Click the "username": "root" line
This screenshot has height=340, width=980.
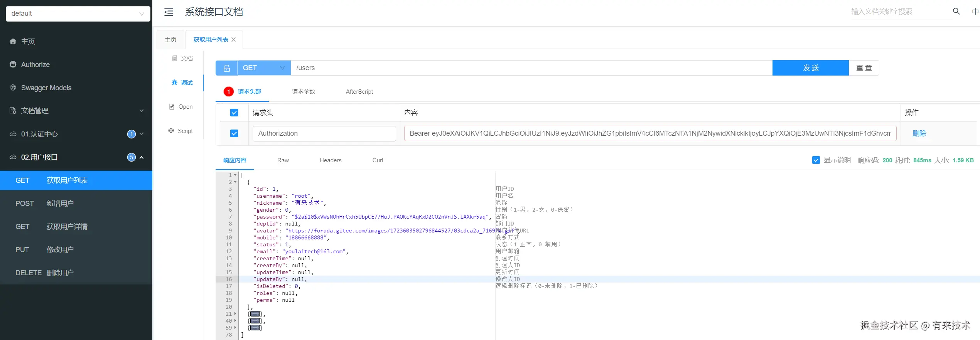[x=283, y=196]
